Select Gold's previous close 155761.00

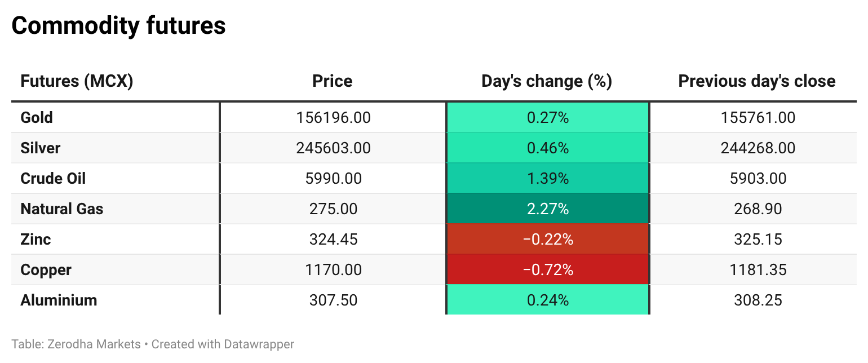pos(758,118)
